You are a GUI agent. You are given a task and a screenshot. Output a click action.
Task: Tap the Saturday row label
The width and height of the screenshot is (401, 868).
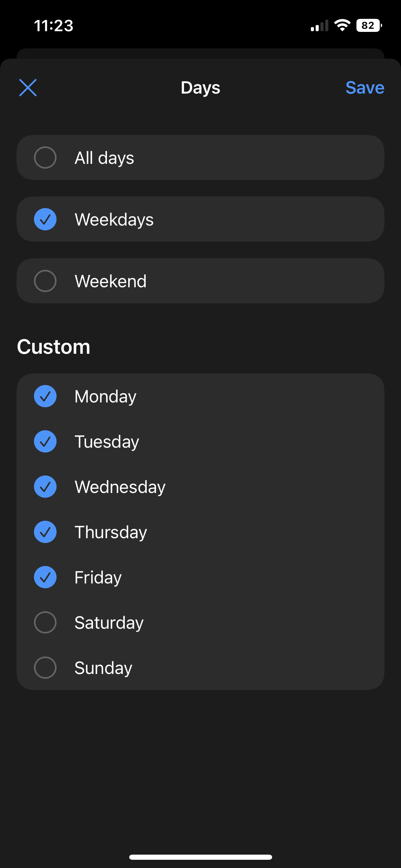109,623
